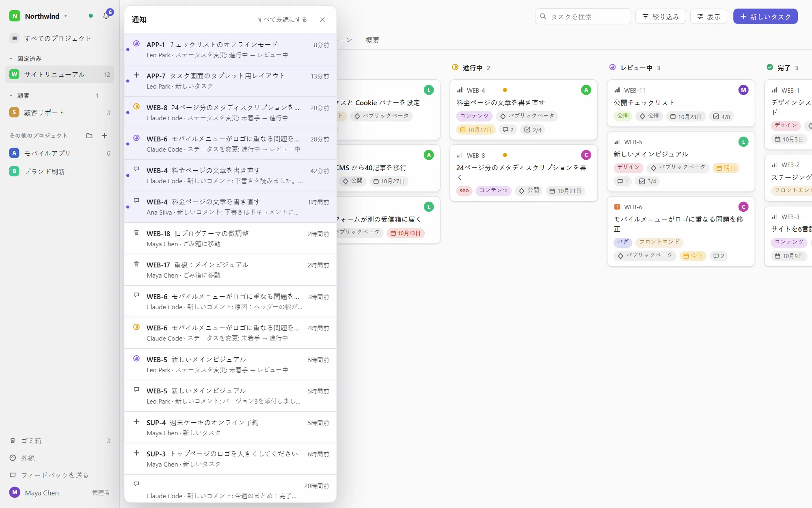The image size is (812, 508).
Task: Open the WEB-11 公開チェックリスト card
Action: tap(681, 103)
